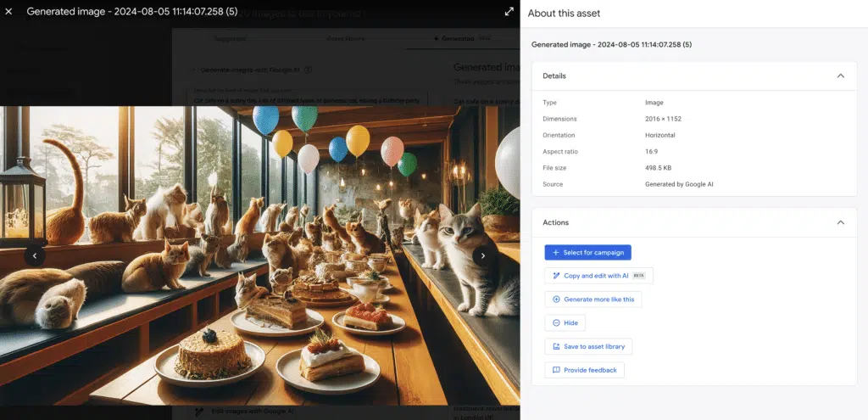This screenshot has height=420, width=868.
Task: Hide this generated image
Action: [565, 323]
